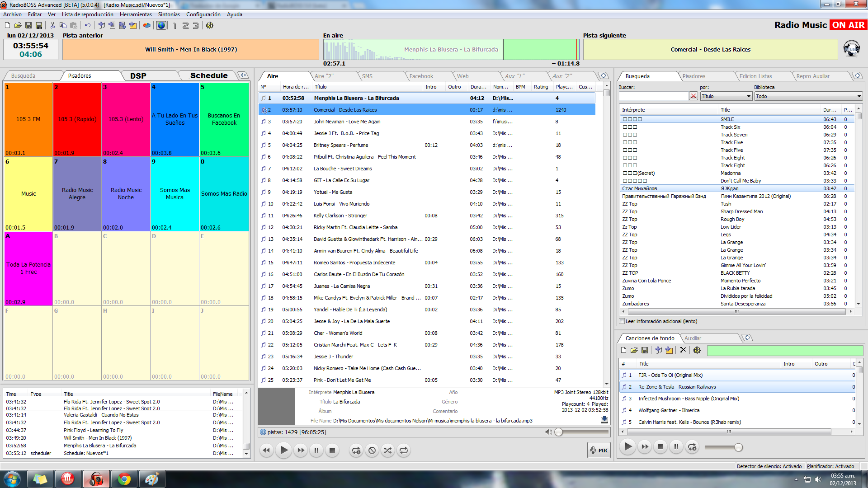This screenshot has width=868, height=488.
Task: Click the Buscar search input field
Action: click(x=653, y=96)
